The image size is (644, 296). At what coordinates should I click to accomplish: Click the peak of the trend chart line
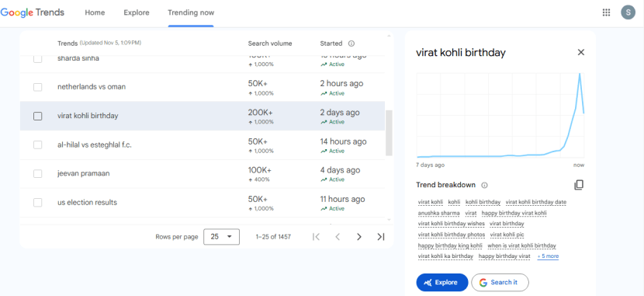point(580,74)
